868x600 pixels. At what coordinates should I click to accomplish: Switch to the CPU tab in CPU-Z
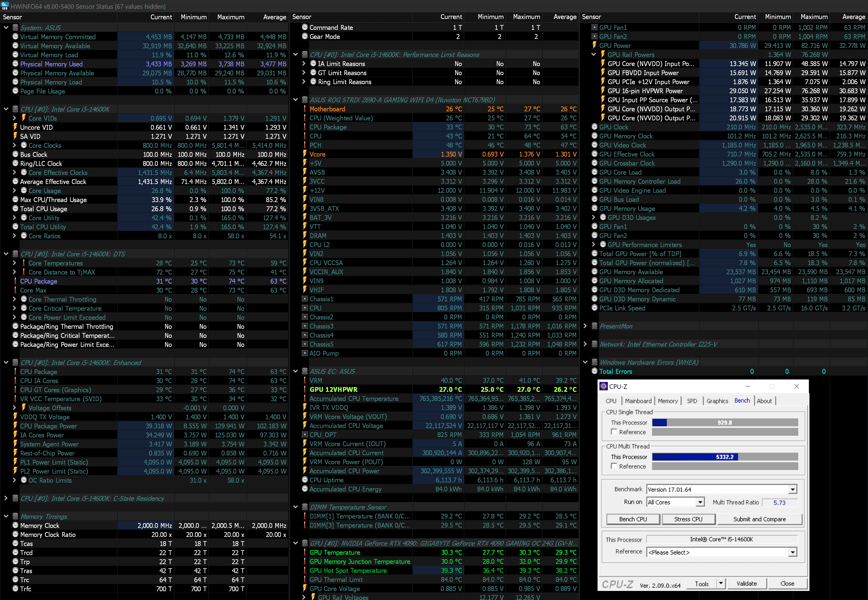pyautogui.click(x=611, y=401)
